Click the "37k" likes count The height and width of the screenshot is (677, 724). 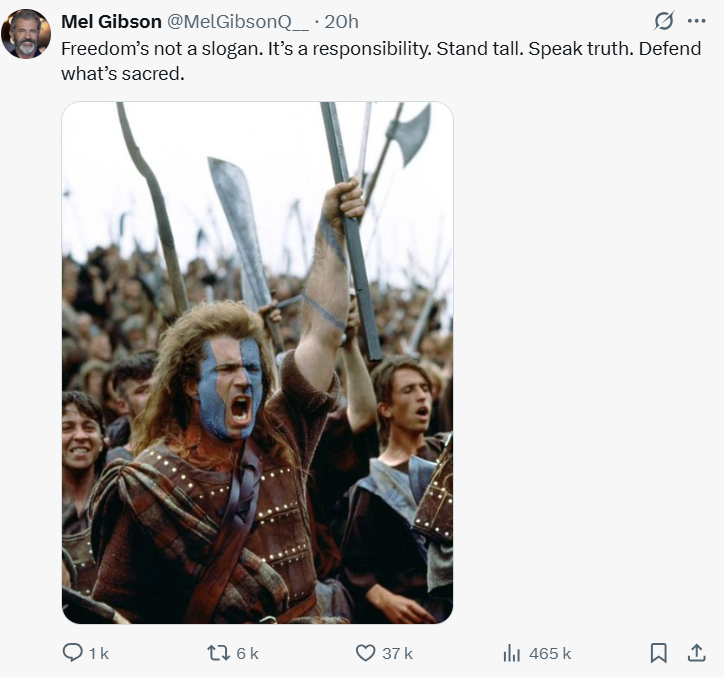tap(398, 653)
